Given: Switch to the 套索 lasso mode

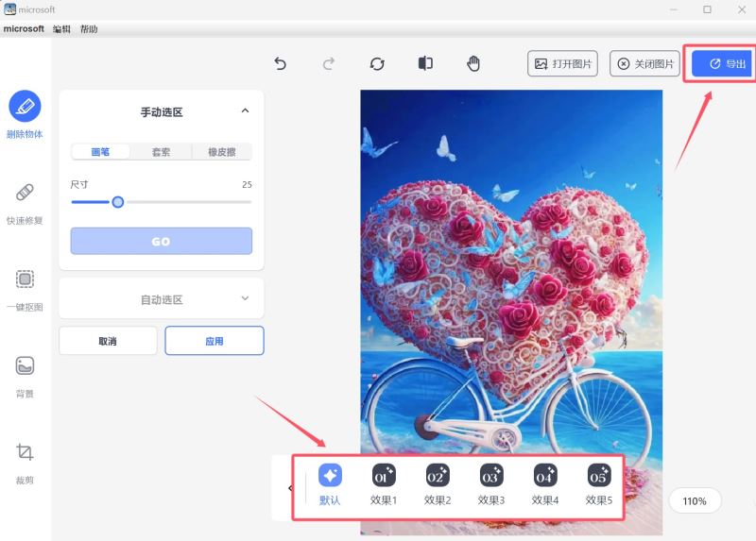Looking at the screenshot, I should 161,152.
